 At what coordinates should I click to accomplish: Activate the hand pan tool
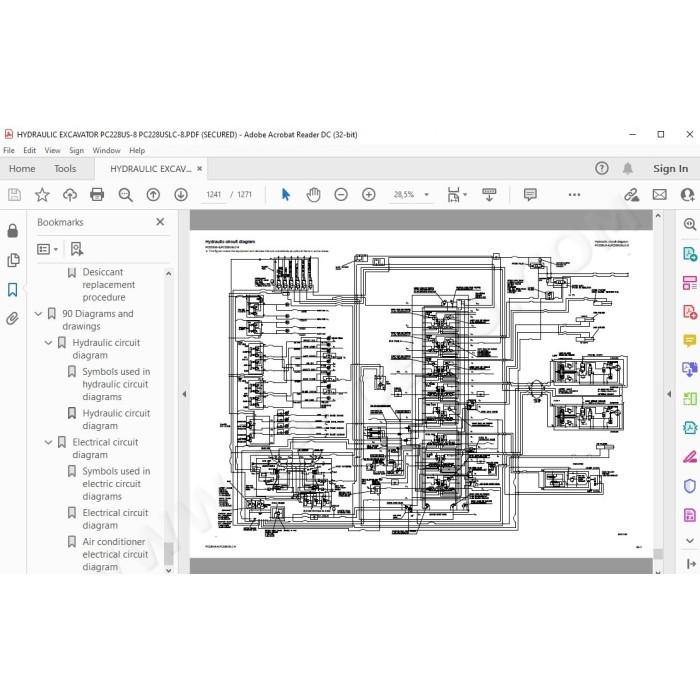pyautogui.click(x=313, y=195)
